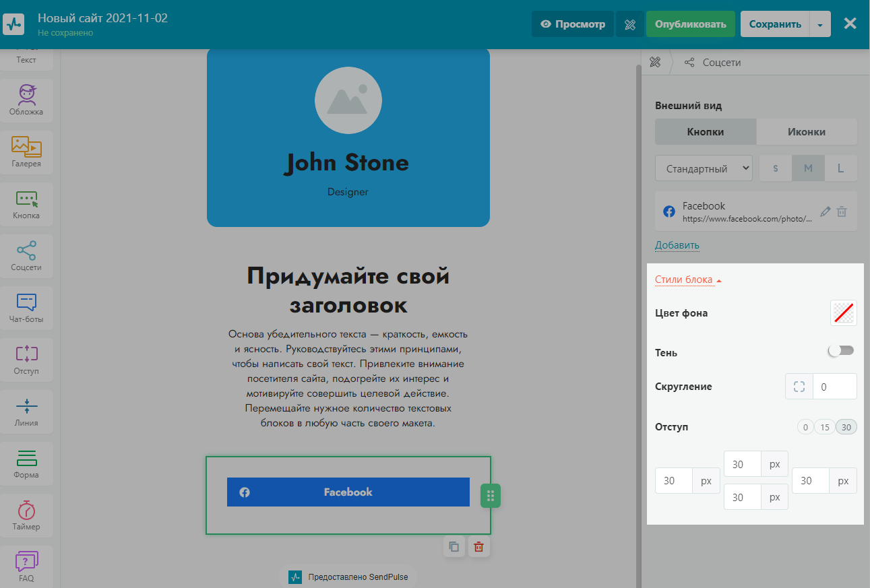Click the drag handle on Facebook block
Screen dimensions: 870x588
(x=491, y=496)
